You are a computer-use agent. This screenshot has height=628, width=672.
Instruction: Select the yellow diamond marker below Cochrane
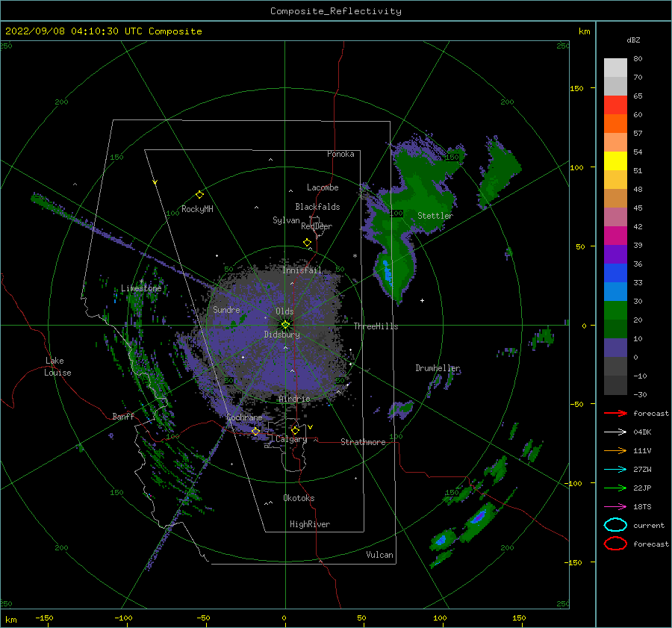coord(255,431)
